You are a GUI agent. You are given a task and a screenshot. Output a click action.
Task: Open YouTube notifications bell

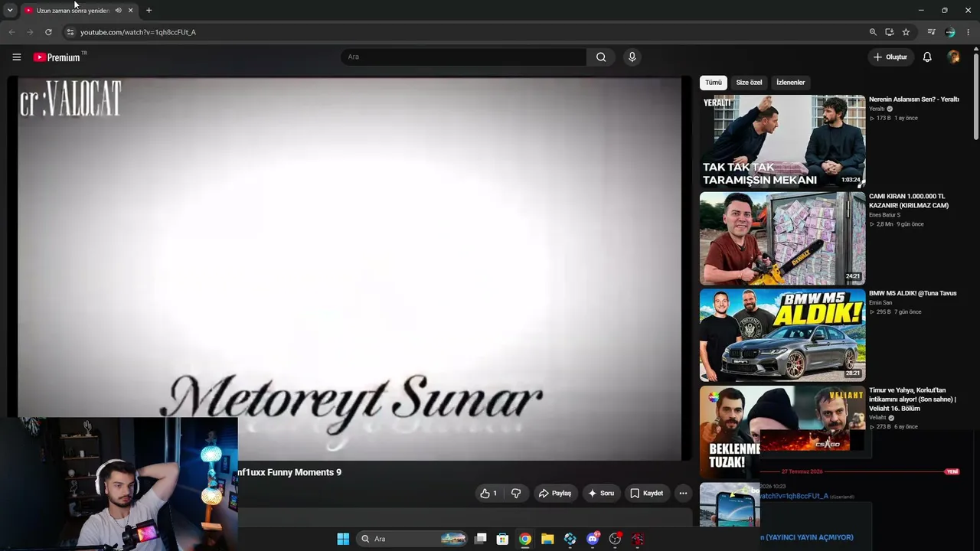[x=927, y=57]
